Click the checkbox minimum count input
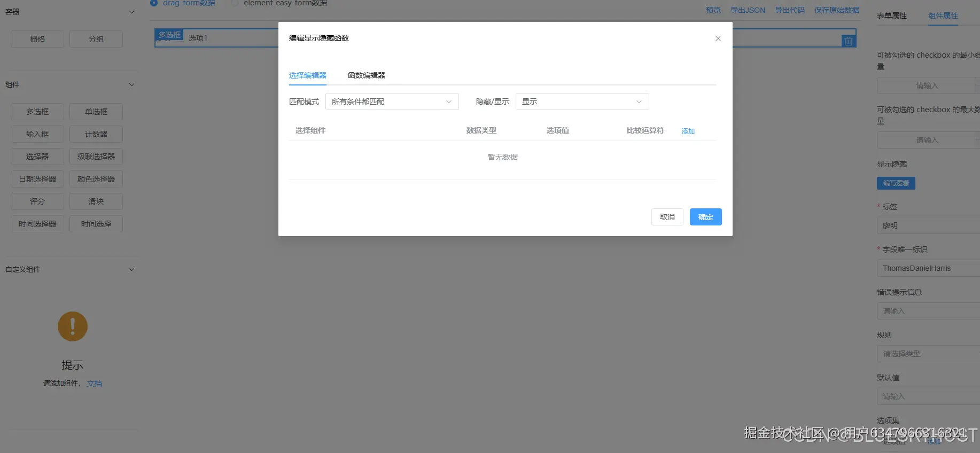Viewport: 980px width, 453px height. tap(927, 85)
